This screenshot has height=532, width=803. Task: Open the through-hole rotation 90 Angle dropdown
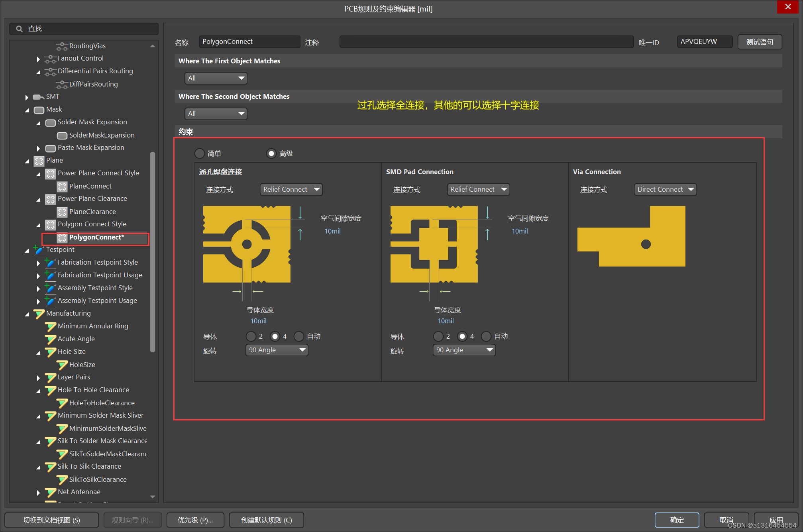point(277,350)
